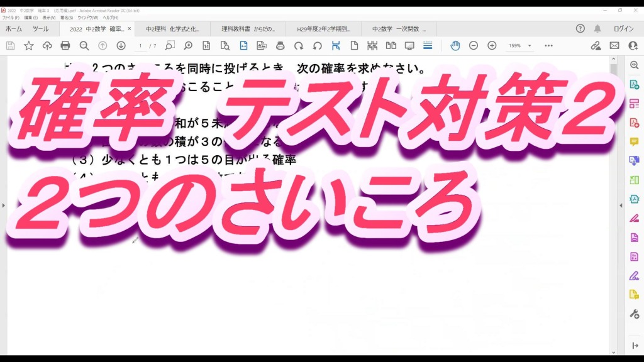Viewport: 644px width, 362px height.
Task: Rotate the page view clockwise
Action: (299, 46)
